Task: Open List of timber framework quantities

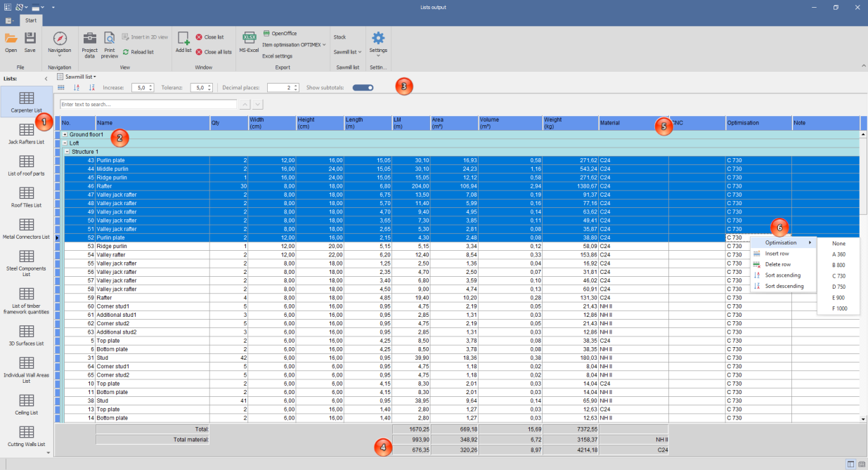Action: [27, 299]
